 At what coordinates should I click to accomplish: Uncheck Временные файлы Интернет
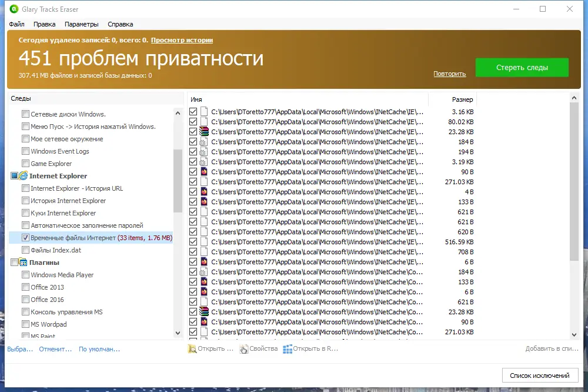click(x=26, y=237)
